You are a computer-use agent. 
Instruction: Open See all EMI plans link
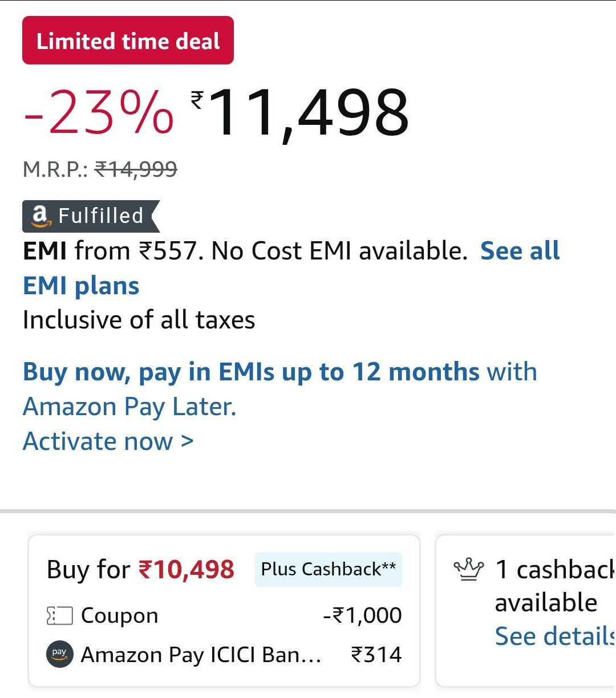[x=291, y=268]
